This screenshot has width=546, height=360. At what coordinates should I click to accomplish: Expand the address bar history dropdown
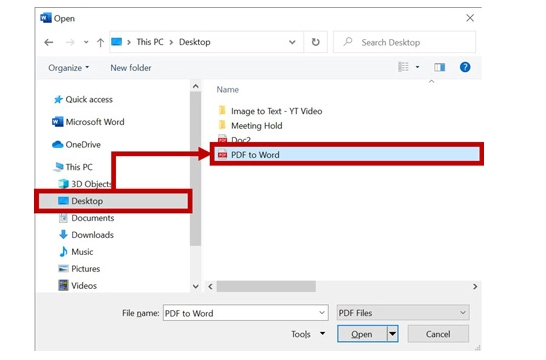coord(292,42)
